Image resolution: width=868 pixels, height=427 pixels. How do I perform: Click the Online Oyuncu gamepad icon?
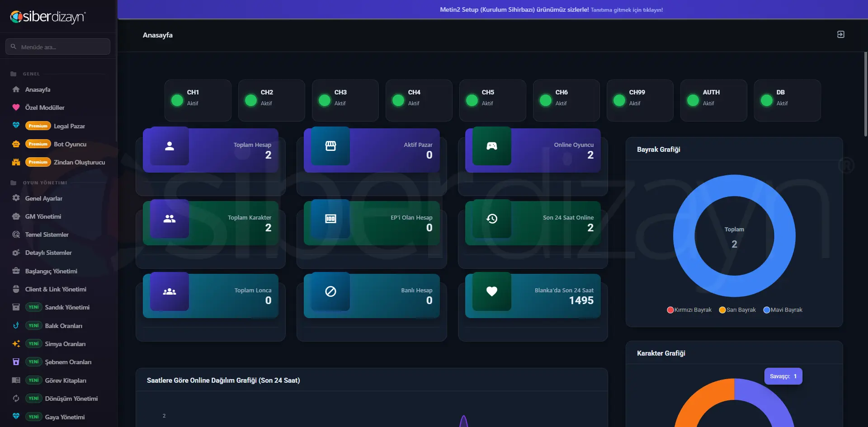[x=492, y=146]
